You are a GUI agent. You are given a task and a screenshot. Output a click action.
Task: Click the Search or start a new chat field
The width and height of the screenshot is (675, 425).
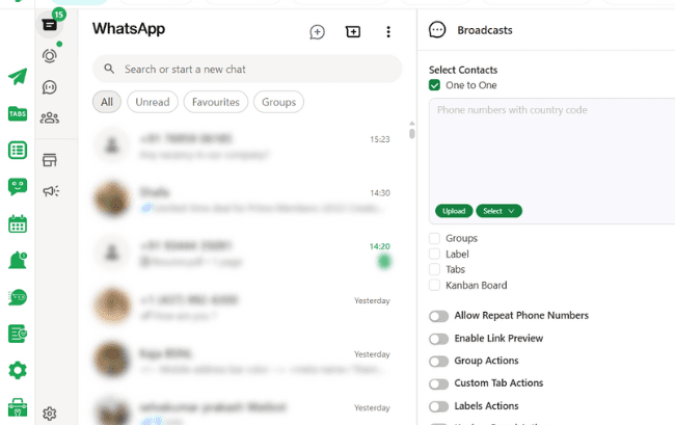coord(247,69)
